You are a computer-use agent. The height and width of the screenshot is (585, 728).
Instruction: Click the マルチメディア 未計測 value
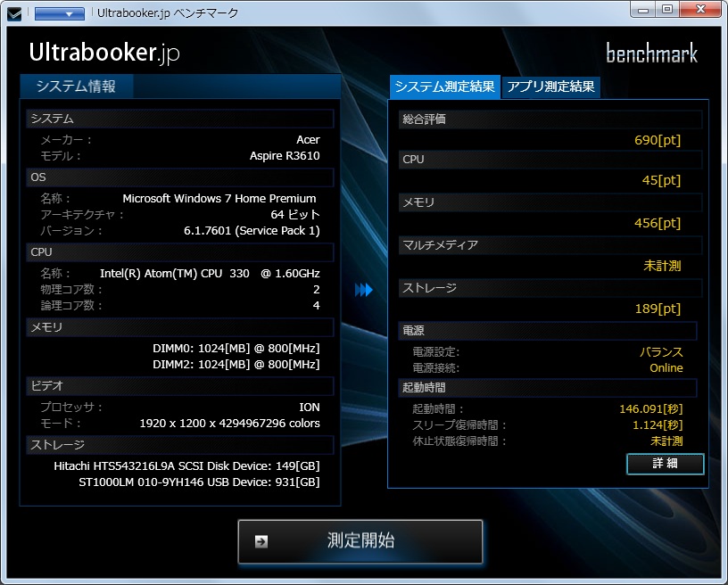pyautogui.click(x=662, y=266)
